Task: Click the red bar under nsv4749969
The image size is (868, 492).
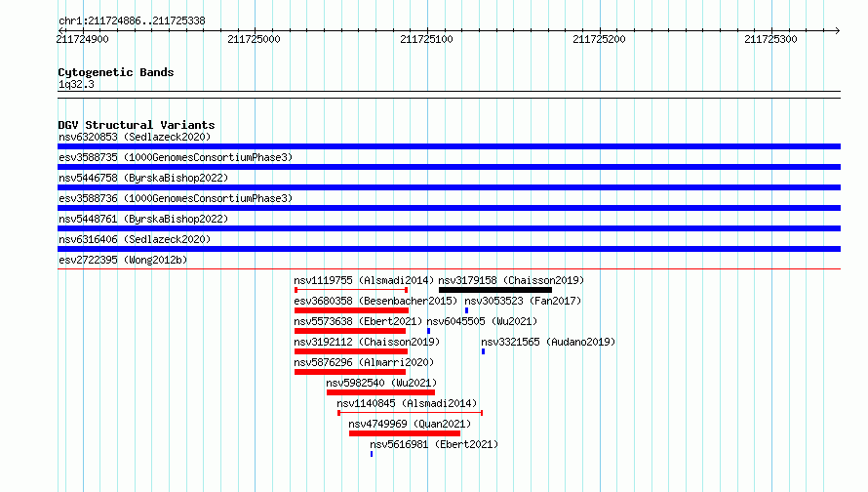Action: [x=405, y=433]
